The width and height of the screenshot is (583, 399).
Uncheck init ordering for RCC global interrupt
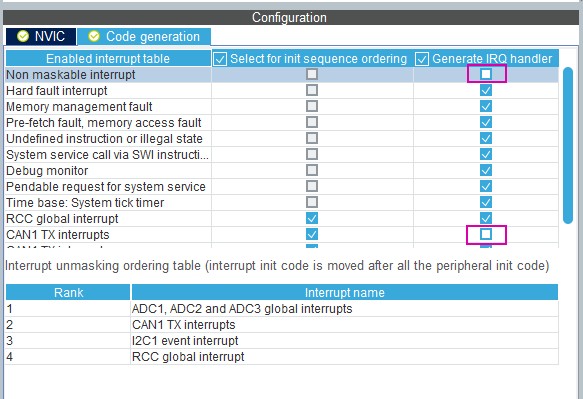[312, 218]
